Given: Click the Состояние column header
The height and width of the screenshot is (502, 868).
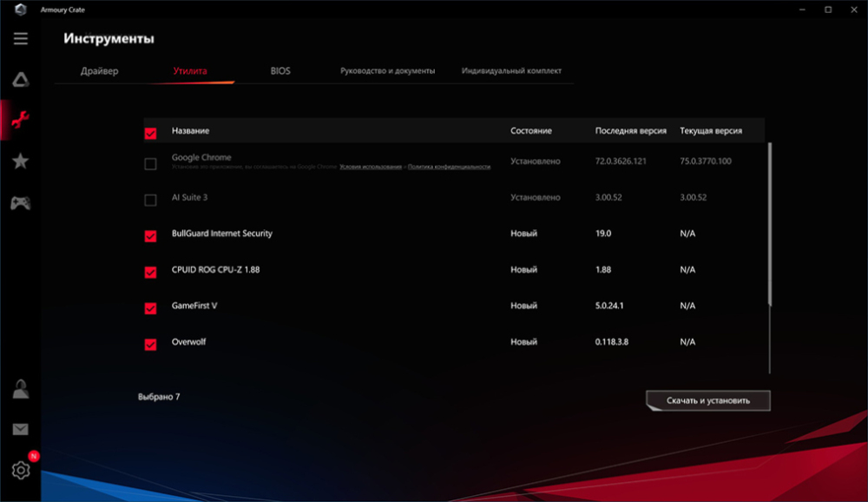Looking at the screenshot, I should pos(531,131).
